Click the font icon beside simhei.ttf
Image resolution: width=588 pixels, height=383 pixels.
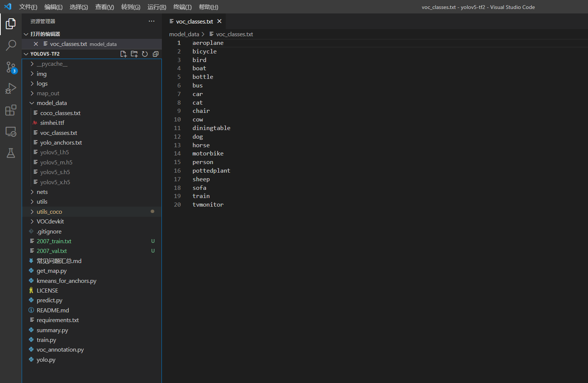(x=35, y=123)
